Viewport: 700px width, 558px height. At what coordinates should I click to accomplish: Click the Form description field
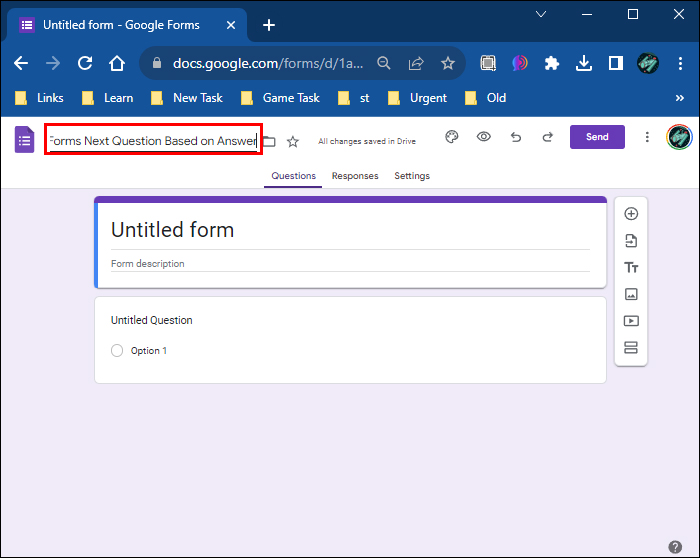pos(350,264)
